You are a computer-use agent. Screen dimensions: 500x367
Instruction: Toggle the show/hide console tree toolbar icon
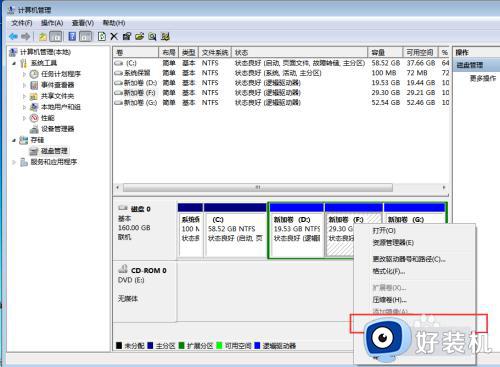(56, 36)
